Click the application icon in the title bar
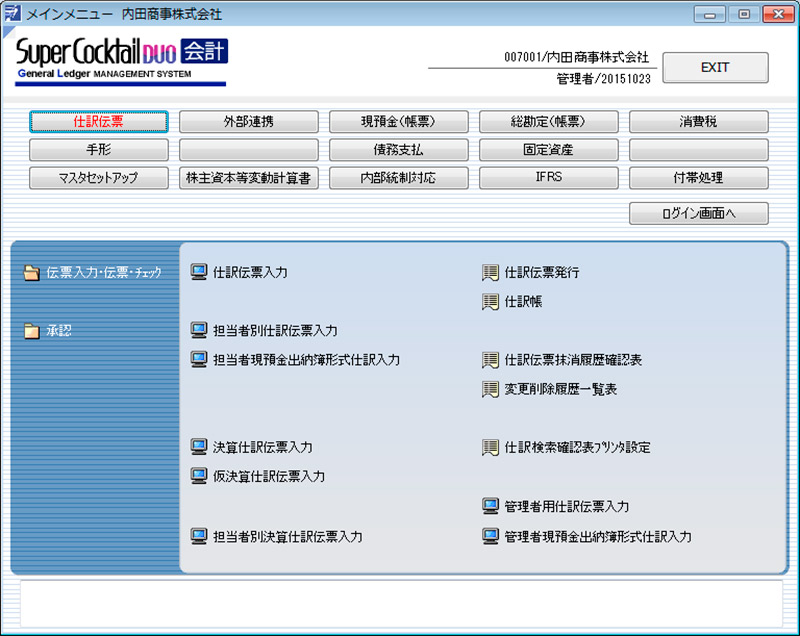 [13, 13]
